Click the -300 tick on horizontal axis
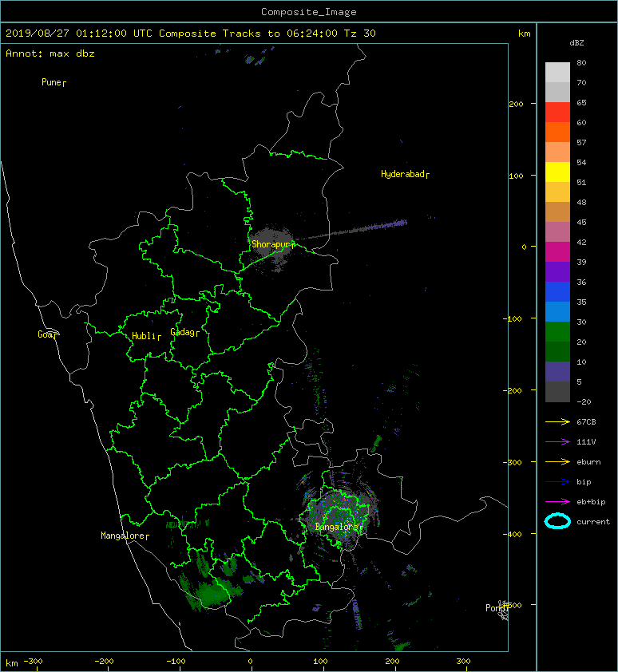This screenshot has width=618, height=672. tap(33, 662)
